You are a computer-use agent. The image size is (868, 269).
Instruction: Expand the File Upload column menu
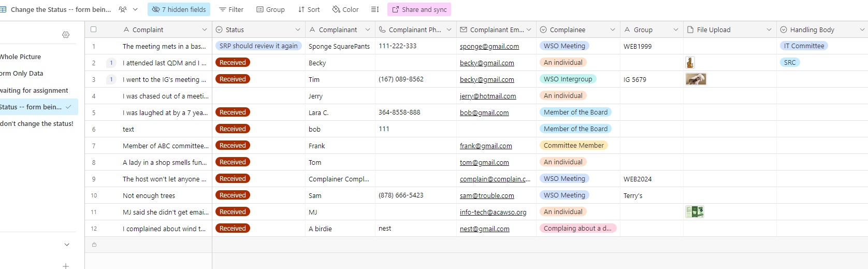point(769,30)
